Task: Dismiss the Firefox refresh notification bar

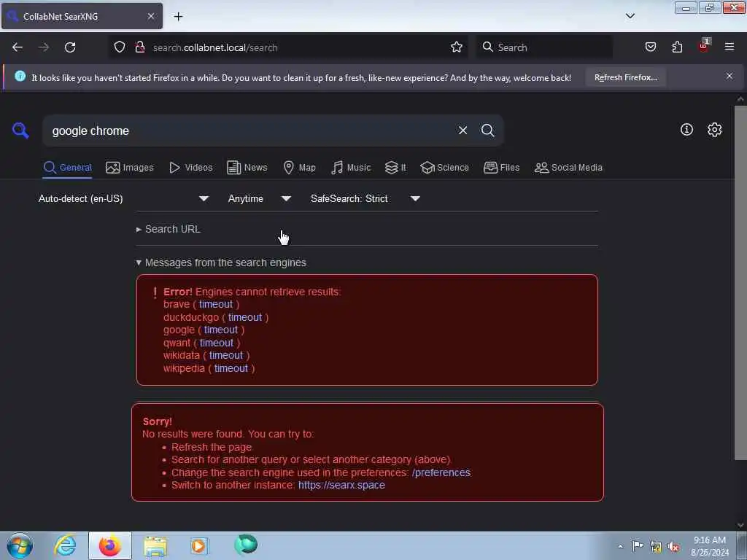Action: click(729, 76)
